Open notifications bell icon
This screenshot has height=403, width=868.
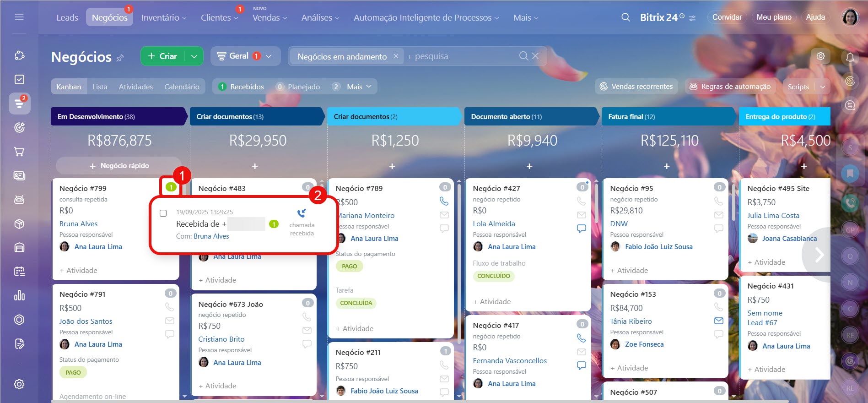click(x=850, y=57)
